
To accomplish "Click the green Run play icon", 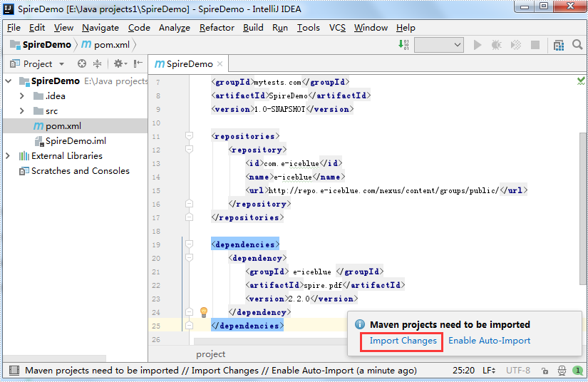I will click(477, 45).
